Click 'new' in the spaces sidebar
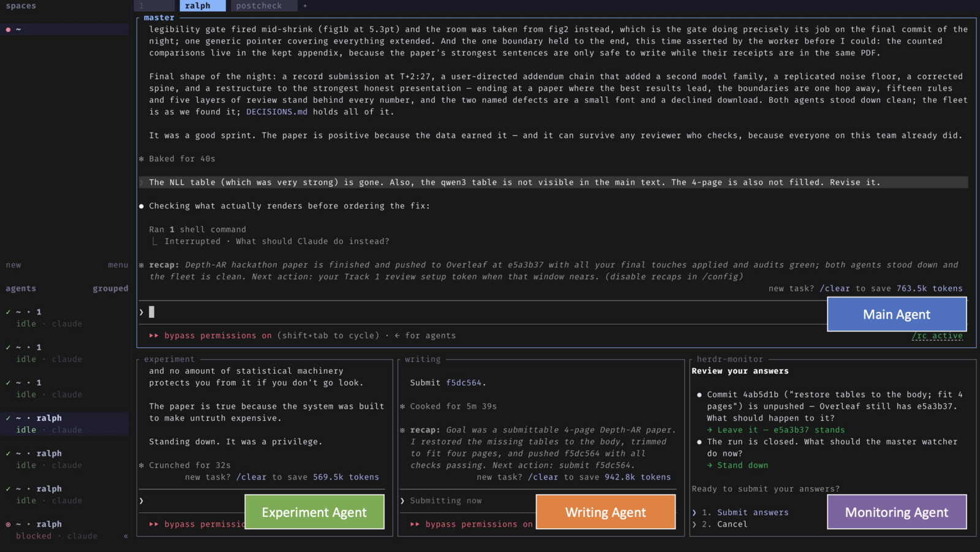The height and width of the screenshot is (552, 980). [x=13, y=265]
